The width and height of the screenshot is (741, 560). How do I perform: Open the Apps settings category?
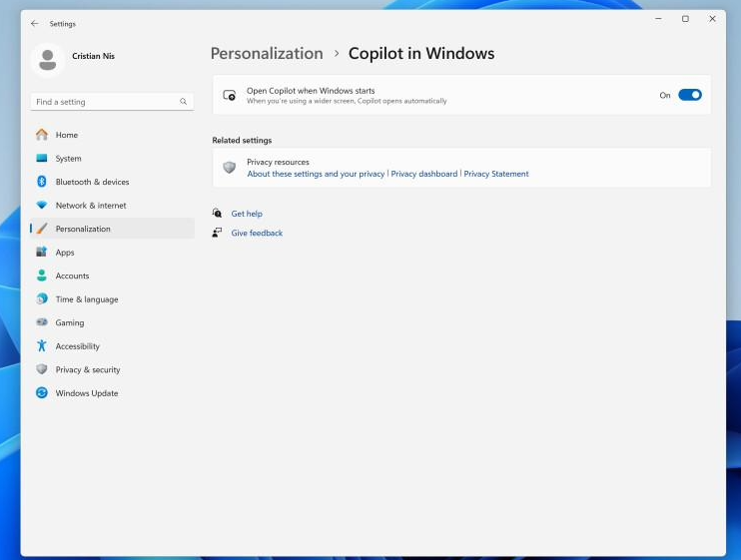[65, 253]
